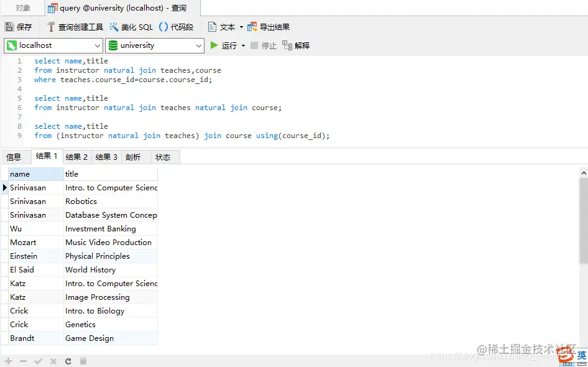Select the cell 'Wu'
The width and height of the screenshot is (588, 367).
pyautogui.click(x=36, y=228)
